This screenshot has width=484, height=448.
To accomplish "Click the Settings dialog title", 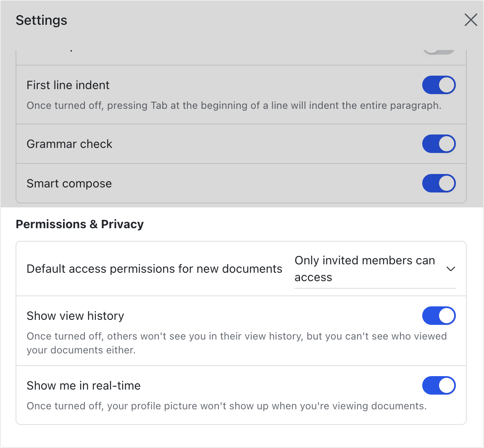I will click(x=41, y=20).
